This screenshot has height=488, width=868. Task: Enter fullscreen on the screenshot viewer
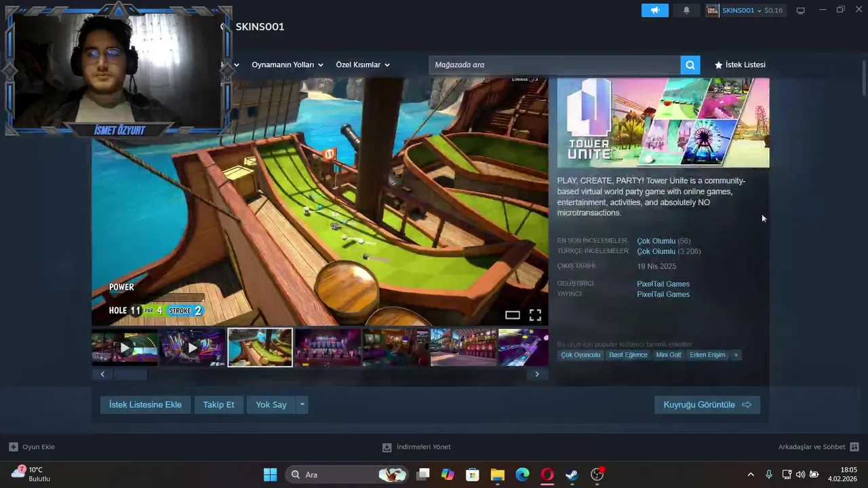point(535,315)
